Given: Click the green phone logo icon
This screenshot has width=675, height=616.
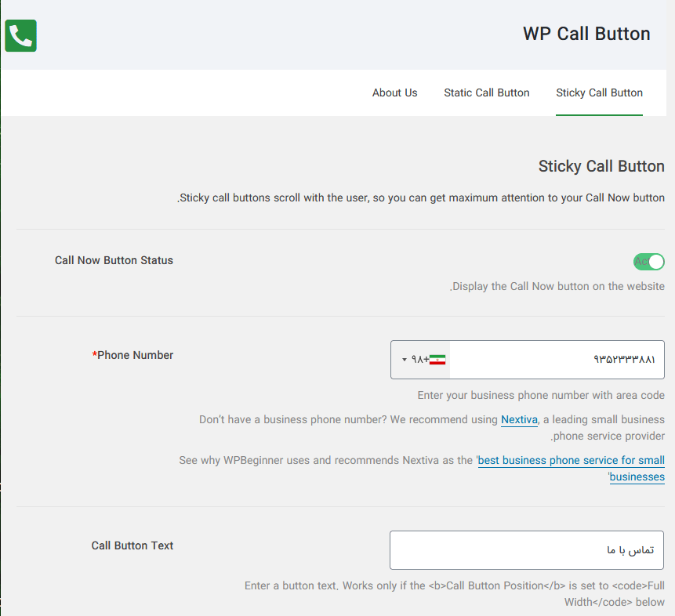Looking at the screenshot, I should click(x=20, y=36).
